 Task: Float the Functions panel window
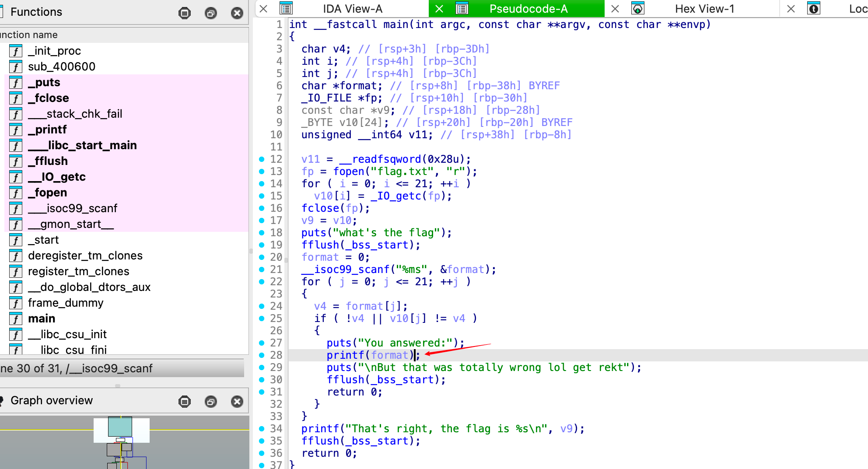pyautogui.click(x=211, y=13)
